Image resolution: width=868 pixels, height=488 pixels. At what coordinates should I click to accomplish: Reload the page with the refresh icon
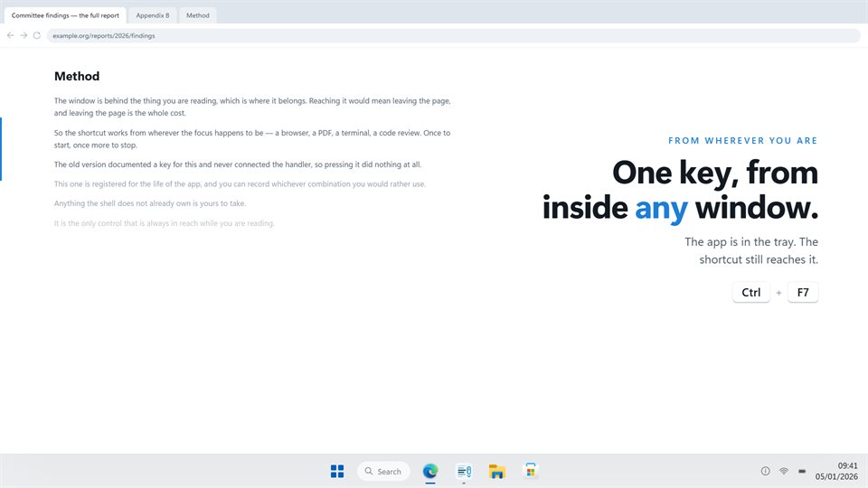pyautogui.click(x=37, y=35)
